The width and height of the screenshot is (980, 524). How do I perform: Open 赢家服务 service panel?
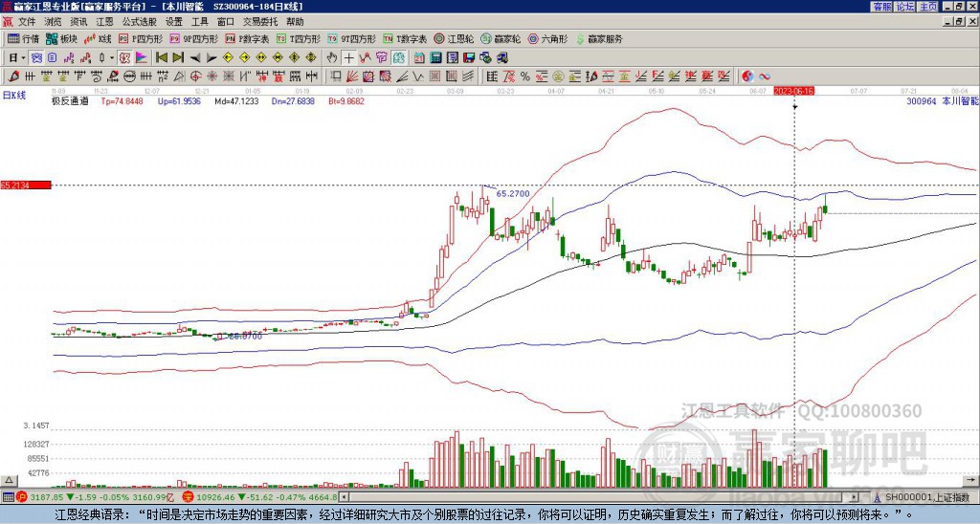point(599,38)
